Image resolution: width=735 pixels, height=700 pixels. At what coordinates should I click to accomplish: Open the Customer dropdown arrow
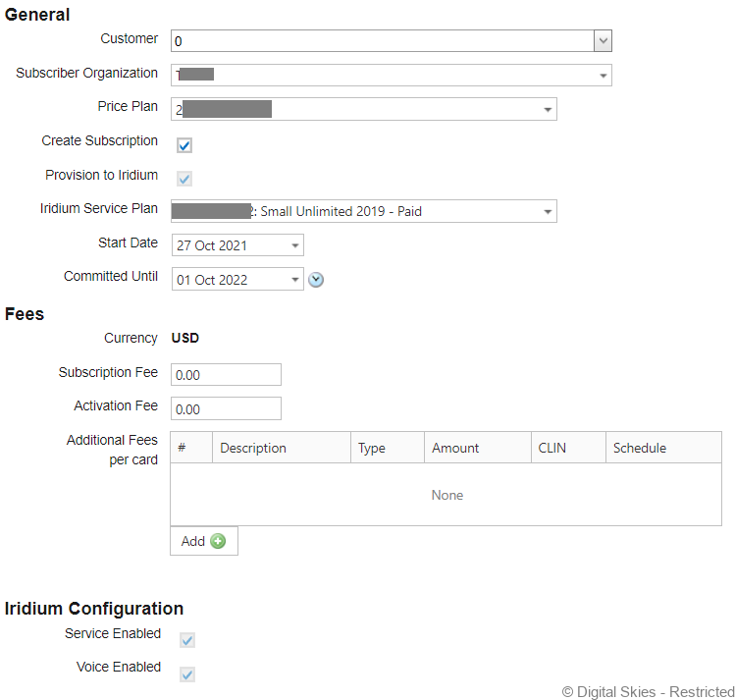(x=603, y=41)
